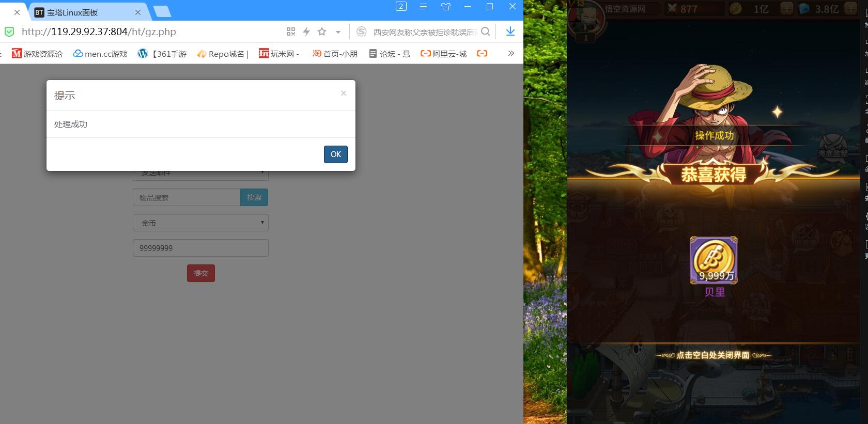This screenshot has height=424, width=868.
Task: Expand the dropdown arrow beside the star
Action: click(x=338, y=32)
